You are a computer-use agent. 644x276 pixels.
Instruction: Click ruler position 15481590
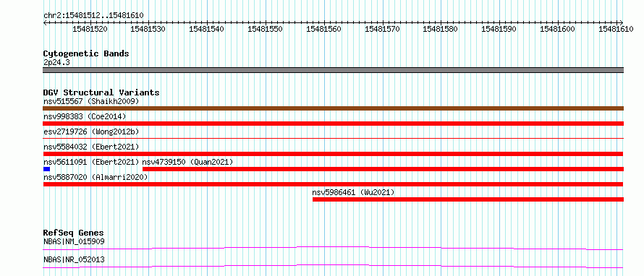coord(499,29)
